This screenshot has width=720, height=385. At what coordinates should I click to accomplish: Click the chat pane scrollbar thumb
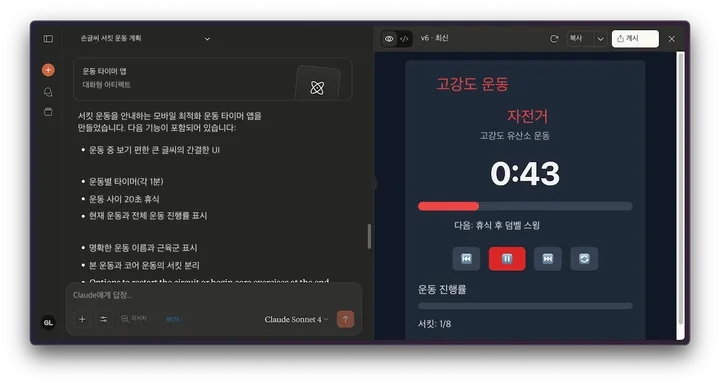tap(369, 237)
